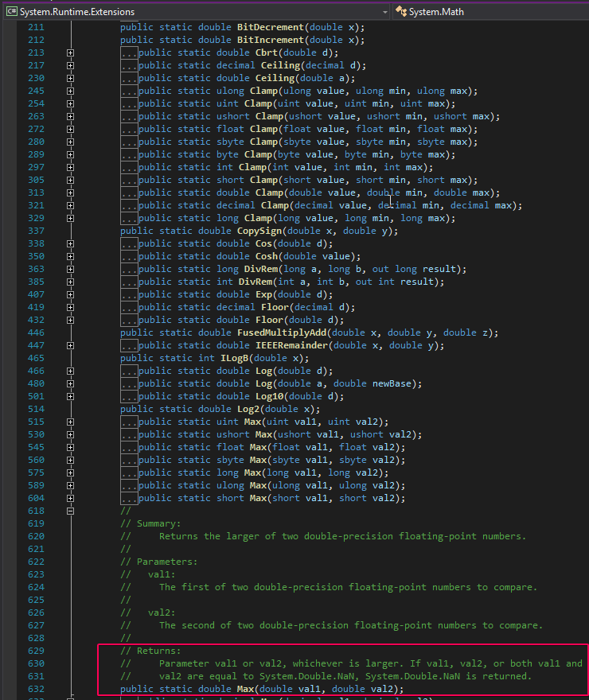Expand the ulong Max region on line 589

pyautogui.click(x=70, y=485)
